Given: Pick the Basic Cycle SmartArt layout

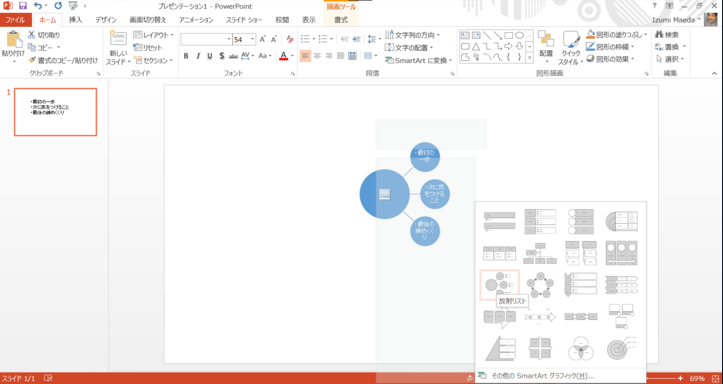Looking at the screenshot, I should (540, 285).
